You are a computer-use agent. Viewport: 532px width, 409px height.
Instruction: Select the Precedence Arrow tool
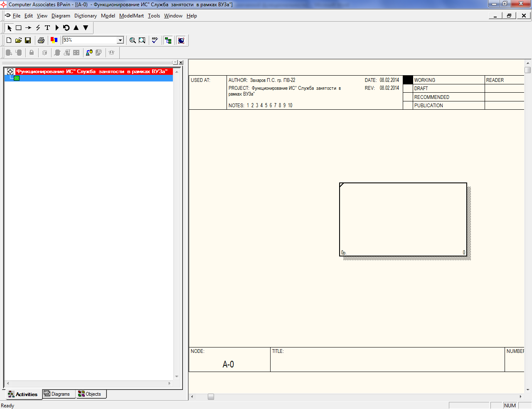coord(28,28)
